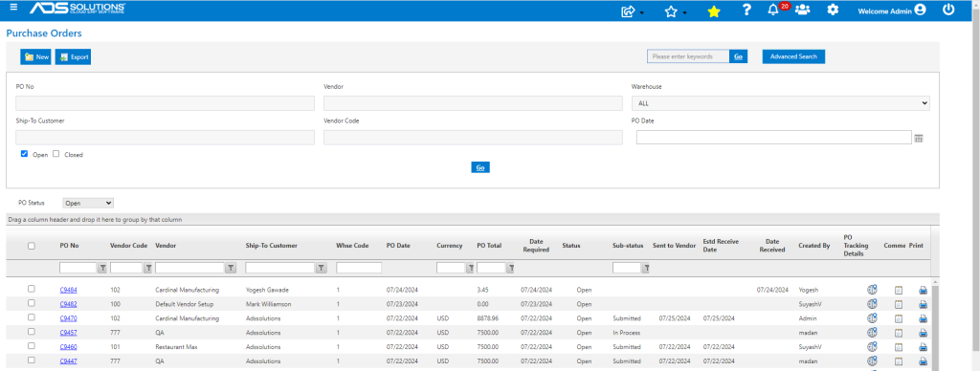Screen dimensions: 980x371
Task: Click the New purchase order button
Action: 35,56
